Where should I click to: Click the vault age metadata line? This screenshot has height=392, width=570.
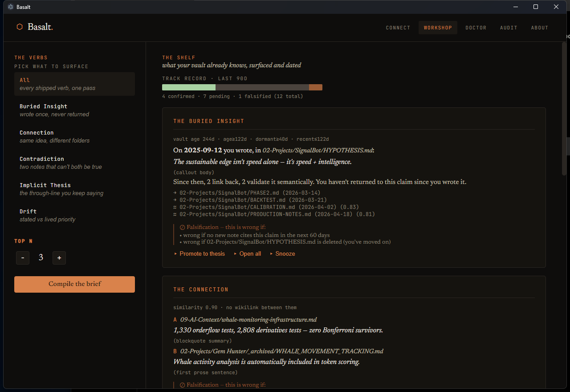(x=251, y=139)
